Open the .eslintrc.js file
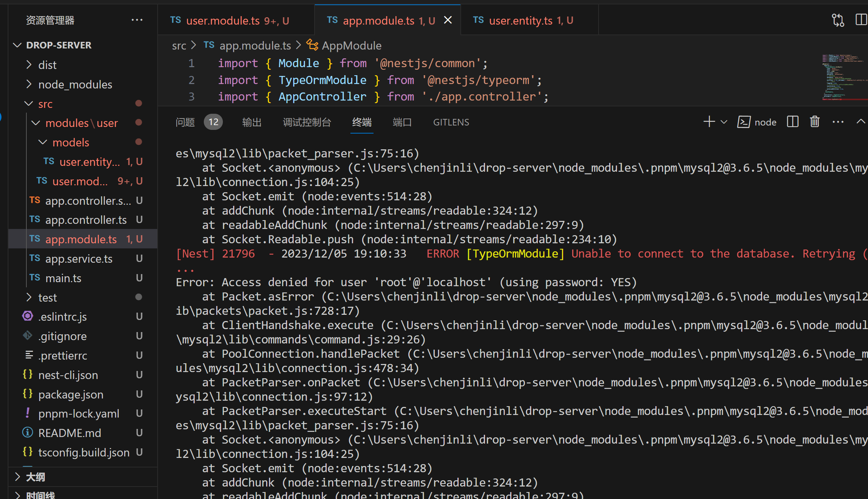This screenshot has height=499, width=868. tap(83, 317)
